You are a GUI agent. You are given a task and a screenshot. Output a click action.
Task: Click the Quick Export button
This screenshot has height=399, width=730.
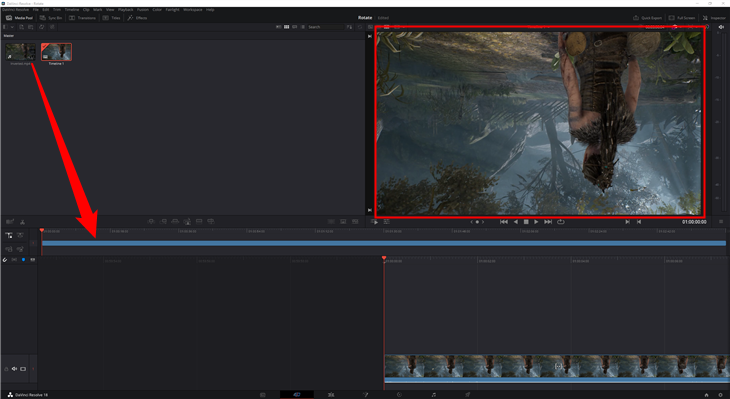click(x=648, y=18)
